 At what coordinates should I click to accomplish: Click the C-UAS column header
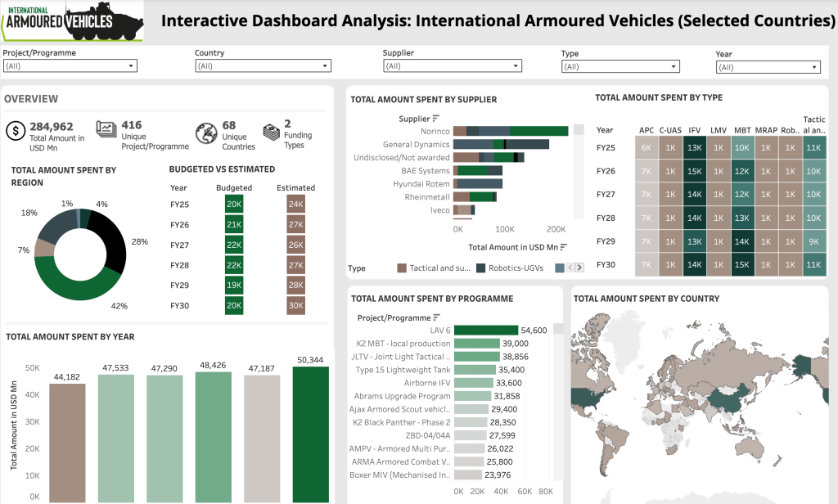tap(670, 130)
